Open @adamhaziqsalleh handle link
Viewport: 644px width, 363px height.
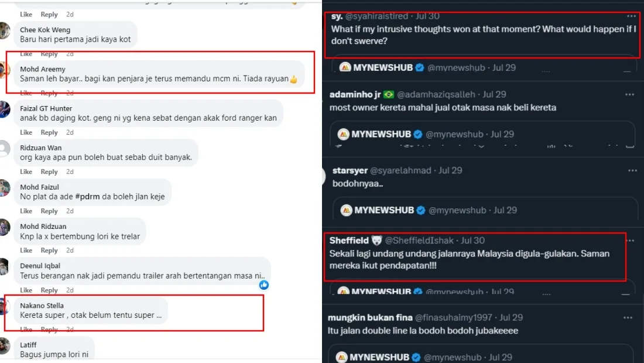click(436, 94)
